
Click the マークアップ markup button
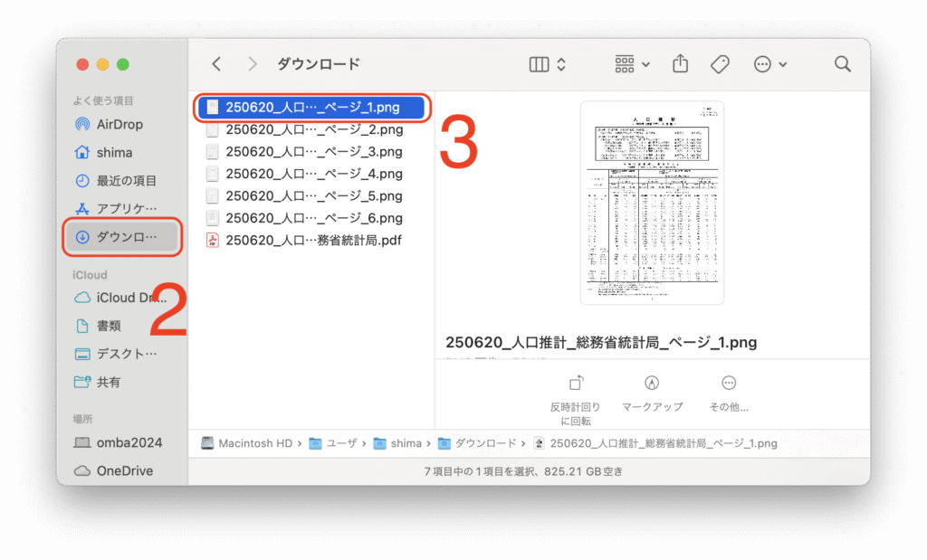pos(652,394)
